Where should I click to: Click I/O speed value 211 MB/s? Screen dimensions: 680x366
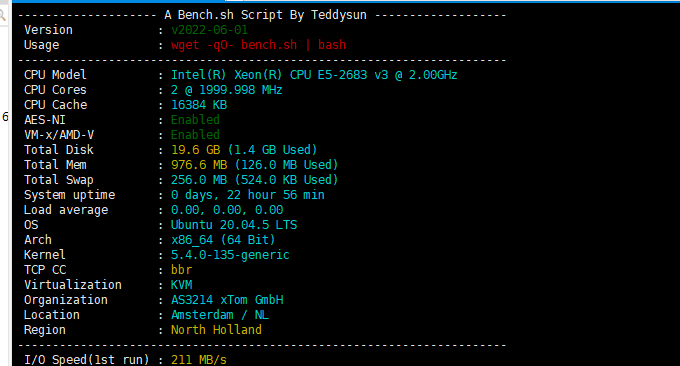(x=199, y=360)
